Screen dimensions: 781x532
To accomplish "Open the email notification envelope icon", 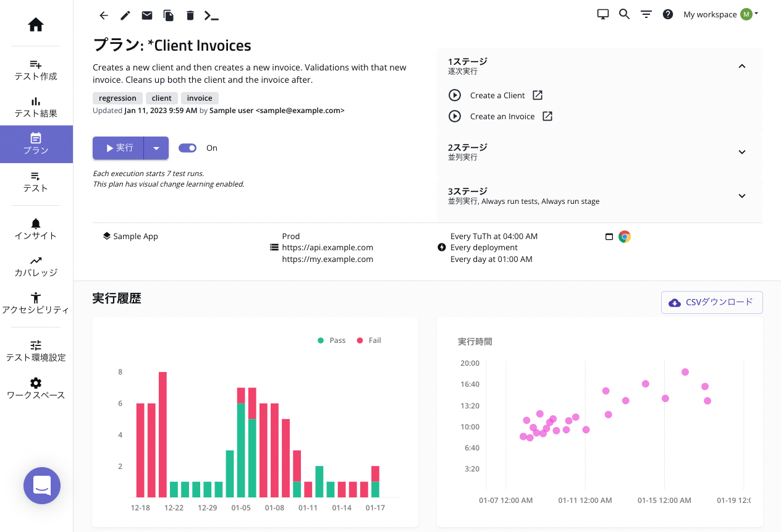I will click(147, 15).
